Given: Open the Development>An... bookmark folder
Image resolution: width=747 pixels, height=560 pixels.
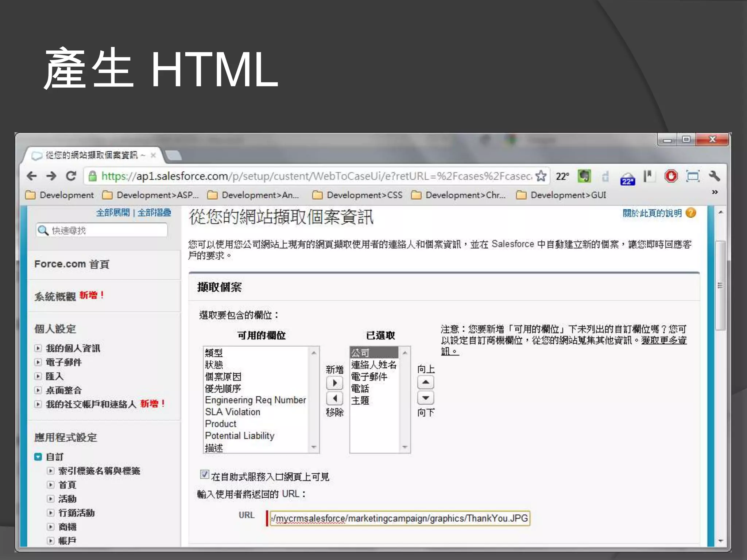Looking at the screenshot, I should pyautogui.click(x=253, y=195).
